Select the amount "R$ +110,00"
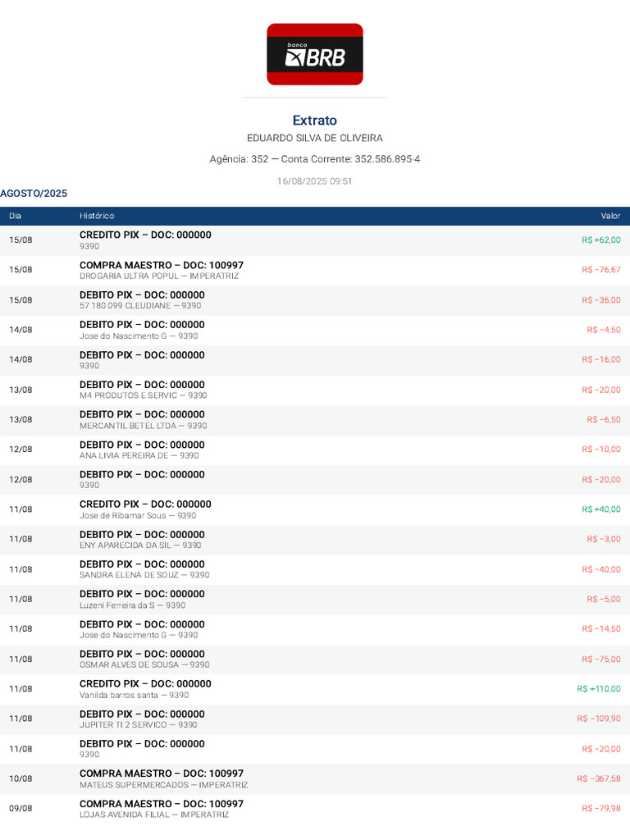Screen dimensions: 630x840 point(599,688)
